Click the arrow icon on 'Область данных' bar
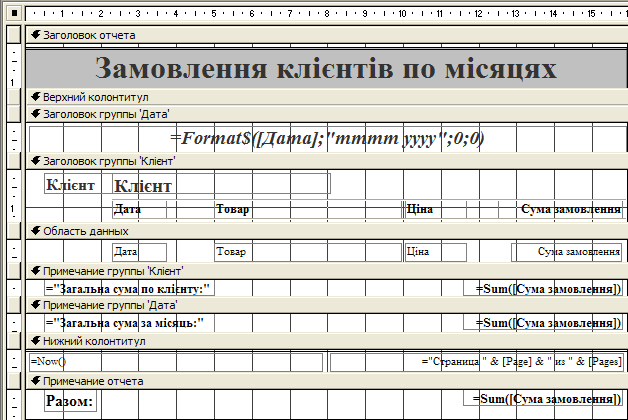Screen dimensions: 628x420 point(36,231)
